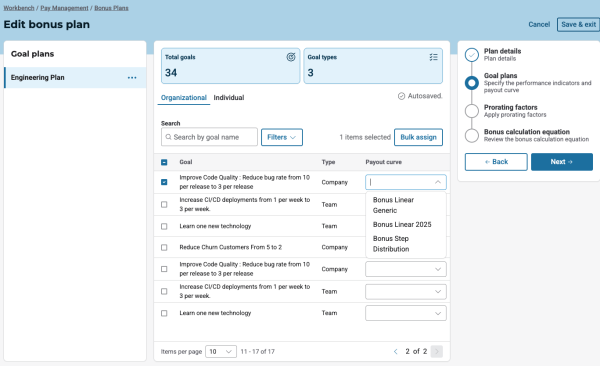This screenshot has width=600, height=366.
Task: Choose Bonus Linear 2025 from the list
Action: 402,224
